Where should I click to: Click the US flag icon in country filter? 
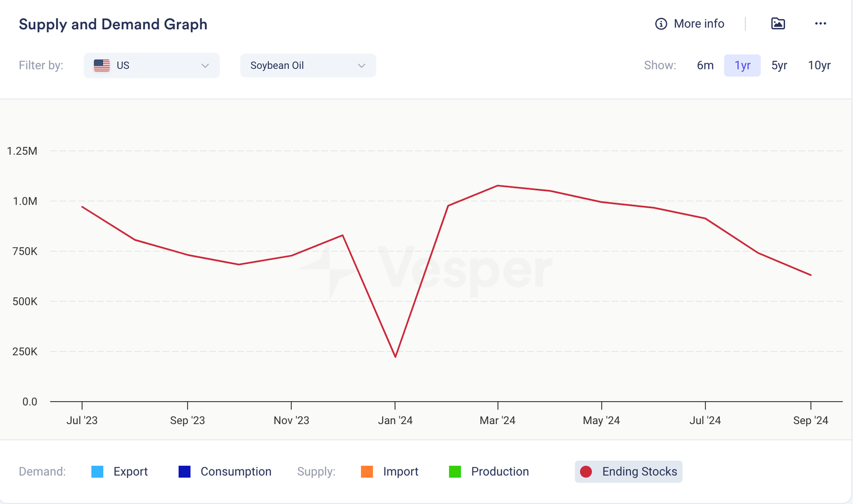(102, 66)
